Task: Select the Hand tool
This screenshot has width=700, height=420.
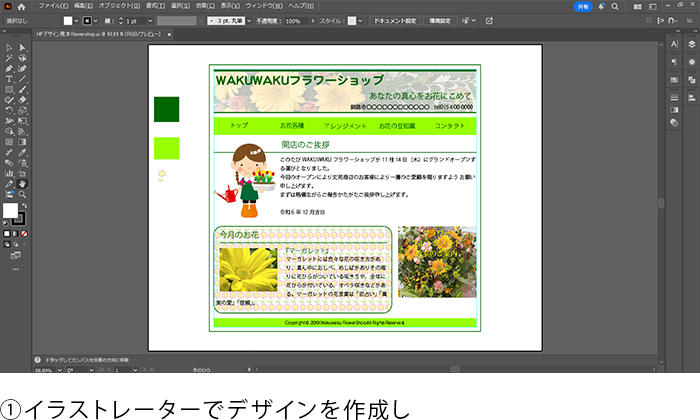Action: pyautogui.click(x=22, y=184)
